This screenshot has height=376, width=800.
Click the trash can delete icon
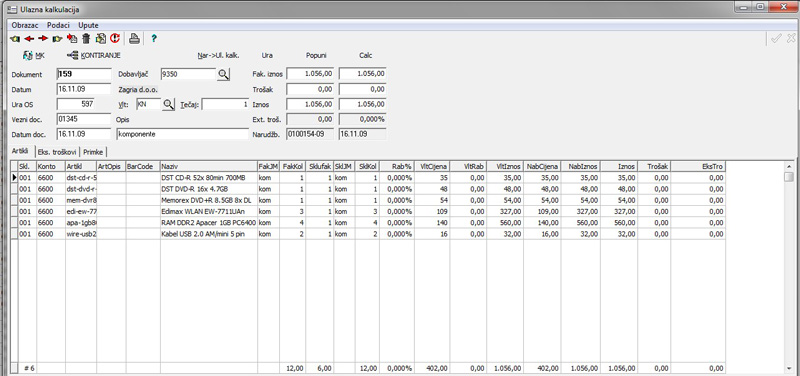86,38
